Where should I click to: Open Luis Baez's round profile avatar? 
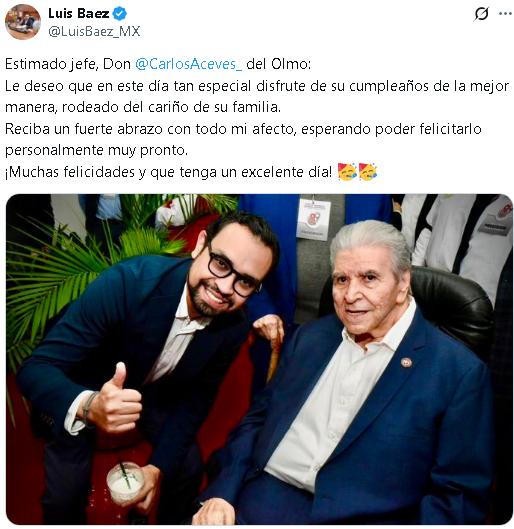23,22
